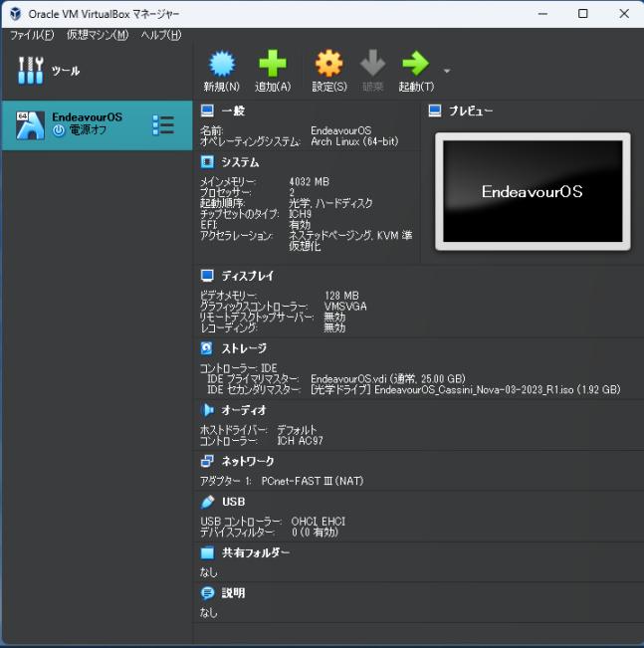Click the EndeavourOS preview thumbnail
The image size is (644, 648).
click(533, 191)
